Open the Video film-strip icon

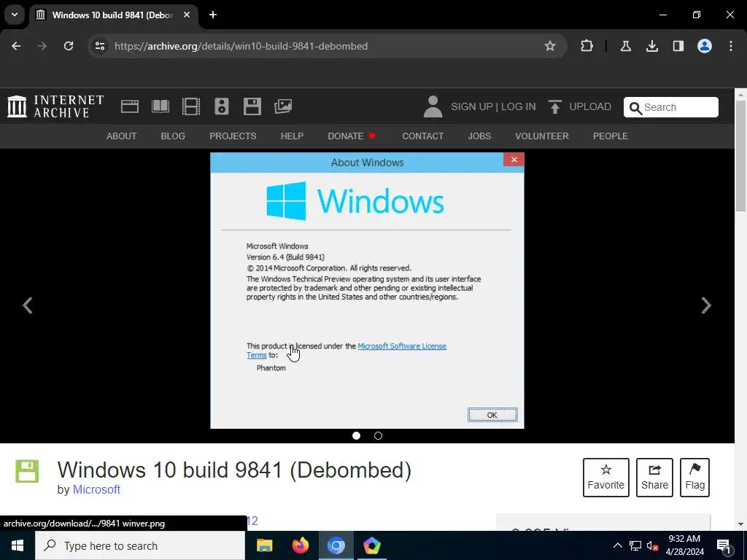pyautogui.click(x=191, y=106)
